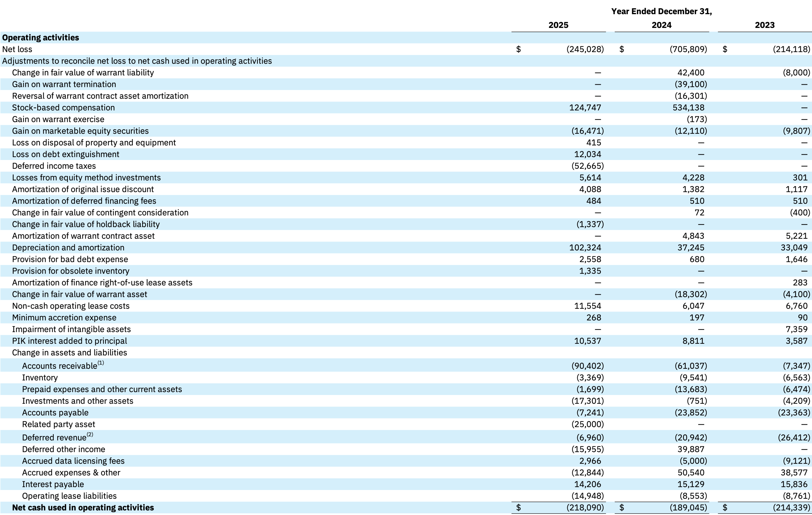This screenshot has width=812, height=515.
Task: Click the Net loss row label
Action: [17, 49]
